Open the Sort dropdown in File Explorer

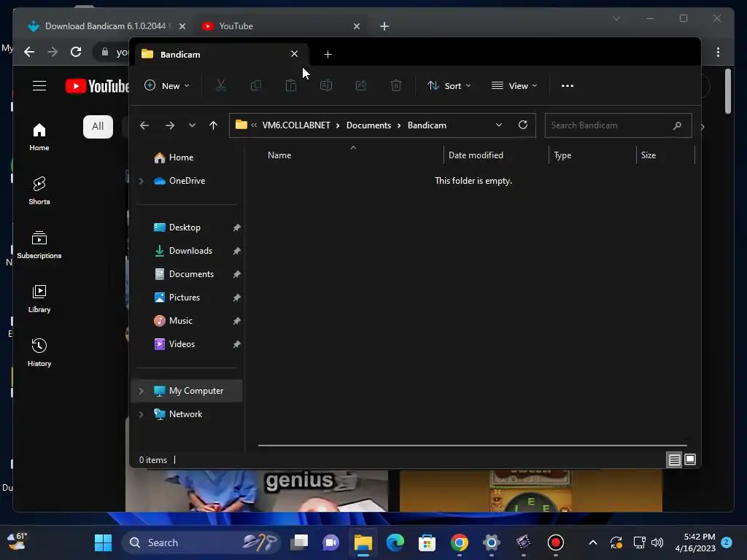click(449, 86)
